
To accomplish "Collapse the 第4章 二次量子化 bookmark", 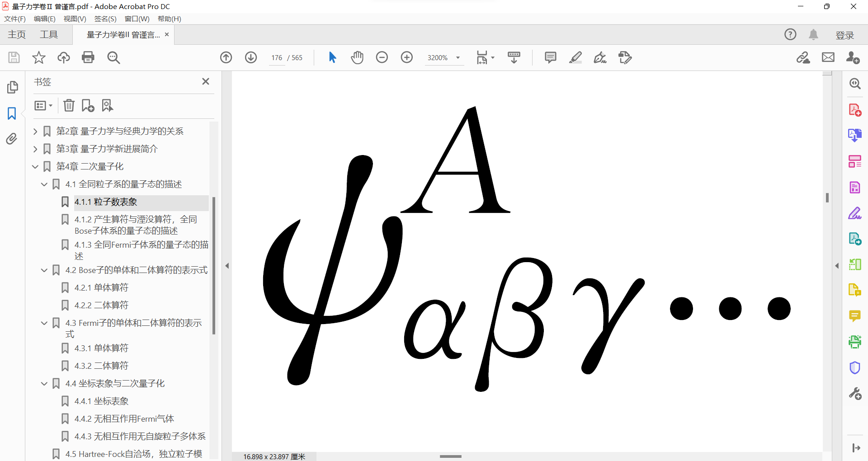I will [35, 166].
